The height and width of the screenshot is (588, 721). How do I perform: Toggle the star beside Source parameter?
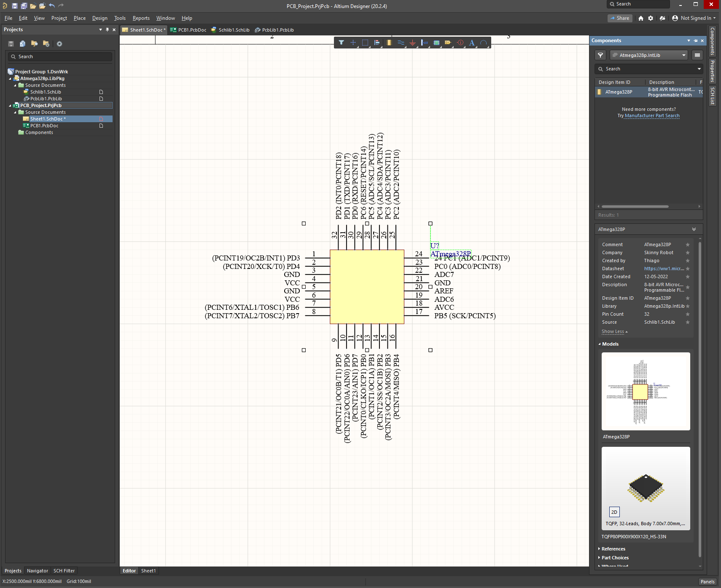point(688,322)
